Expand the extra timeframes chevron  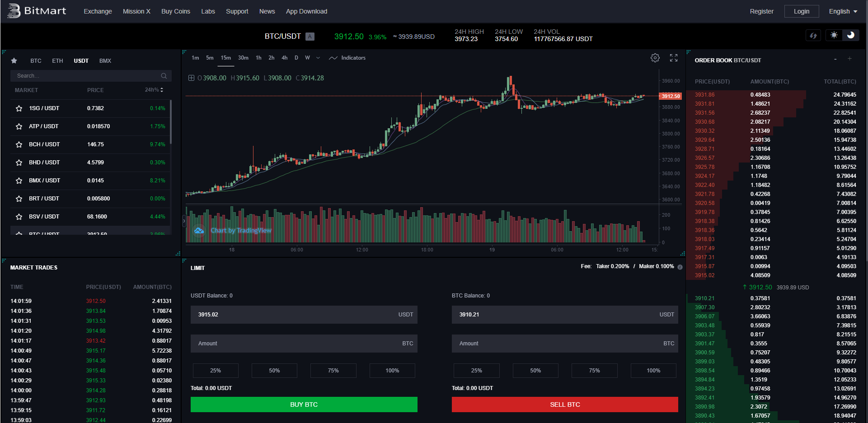(x=318, y=58)
